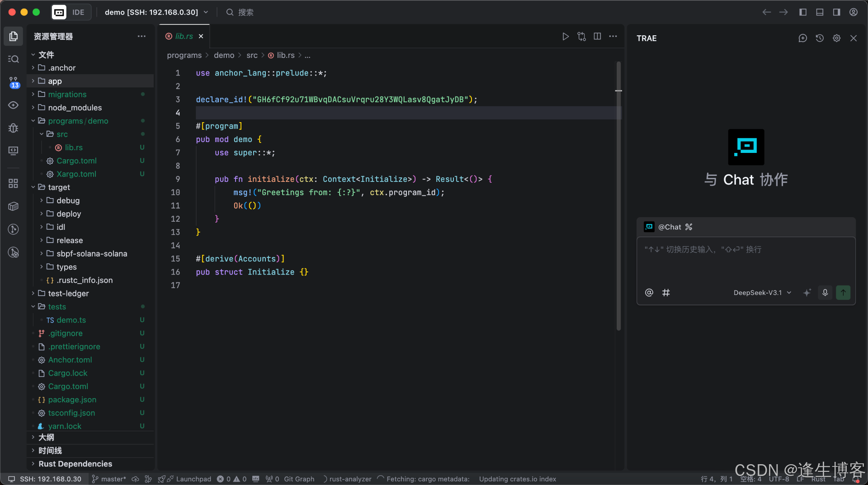Click the # context icon in chat input
The height and width of the screenshot is (485, 868).
666,293
